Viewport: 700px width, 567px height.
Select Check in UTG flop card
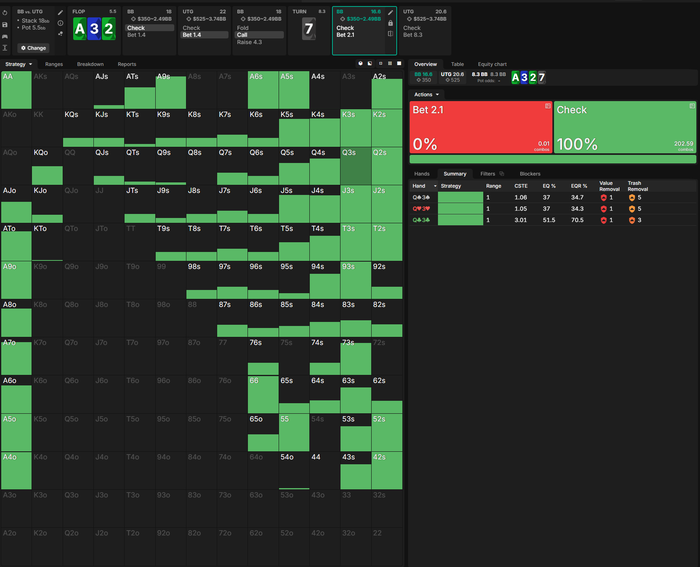coord(191,28)
